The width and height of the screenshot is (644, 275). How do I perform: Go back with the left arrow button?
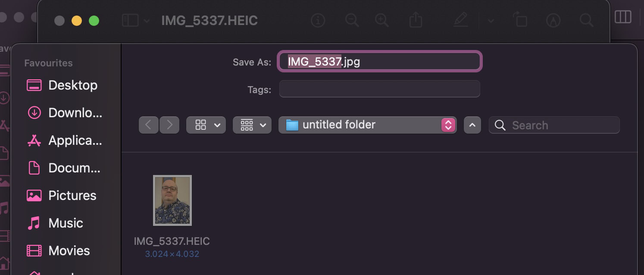click(x=148, y=125)
